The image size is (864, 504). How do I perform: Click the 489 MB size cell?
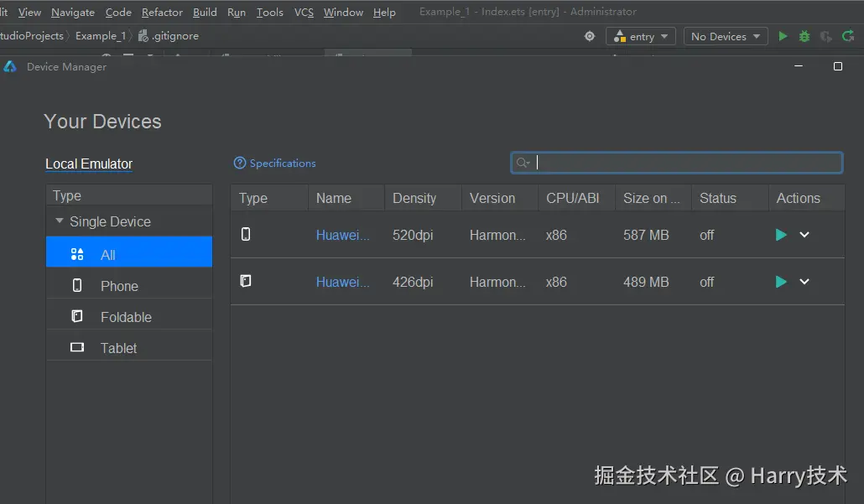point(646,282)
